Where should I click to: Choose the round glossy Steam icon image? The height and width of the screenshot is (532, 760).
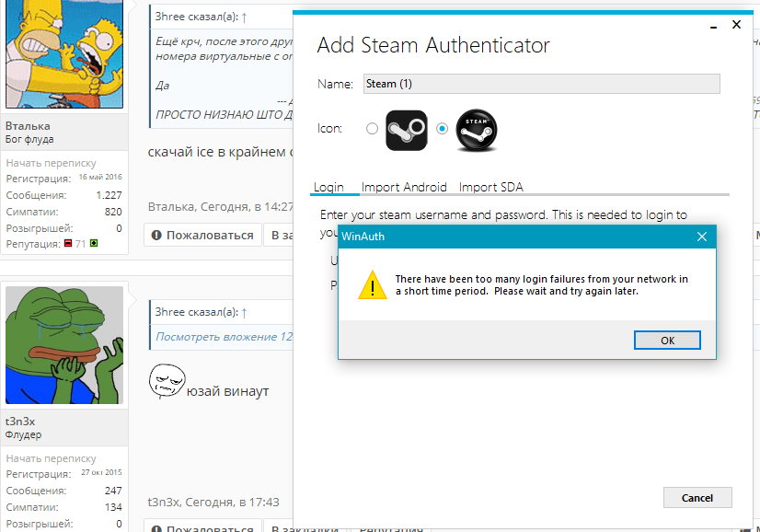point(477,130)
